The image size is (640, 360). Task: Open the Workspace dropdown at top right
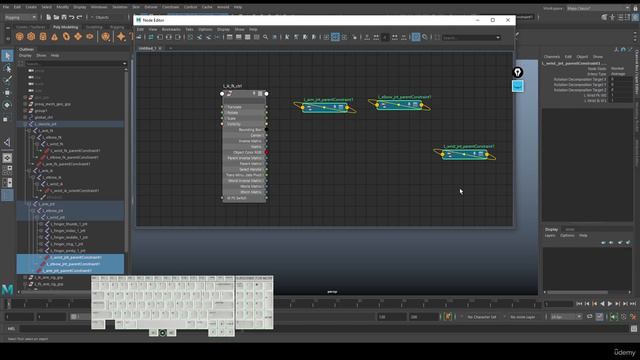tap(598, 8)
